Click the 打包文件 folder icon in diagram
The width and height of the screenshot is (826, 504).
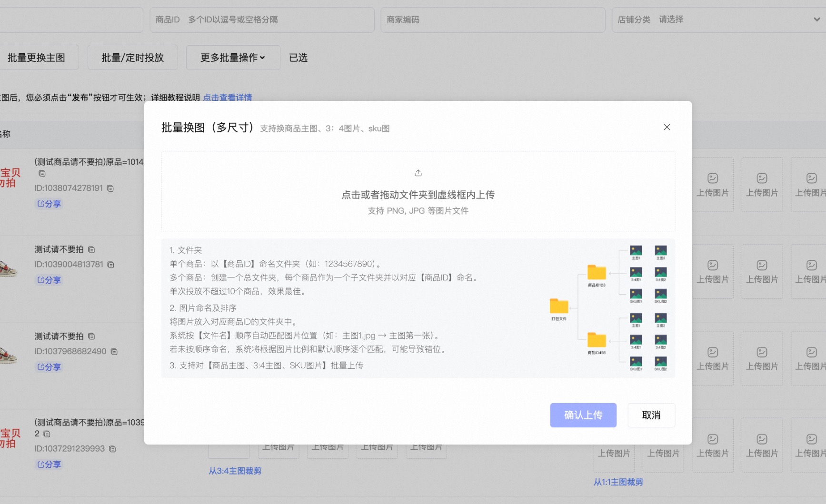(x=558, y=306)
